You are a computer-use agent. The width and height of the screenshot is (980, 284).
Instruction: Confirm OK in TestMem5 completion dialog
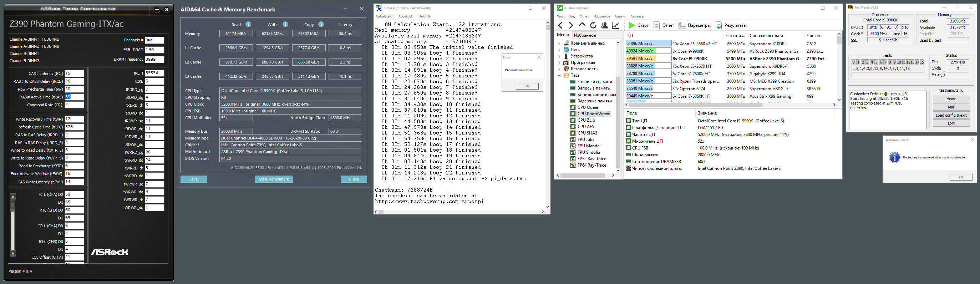(961, 177)
